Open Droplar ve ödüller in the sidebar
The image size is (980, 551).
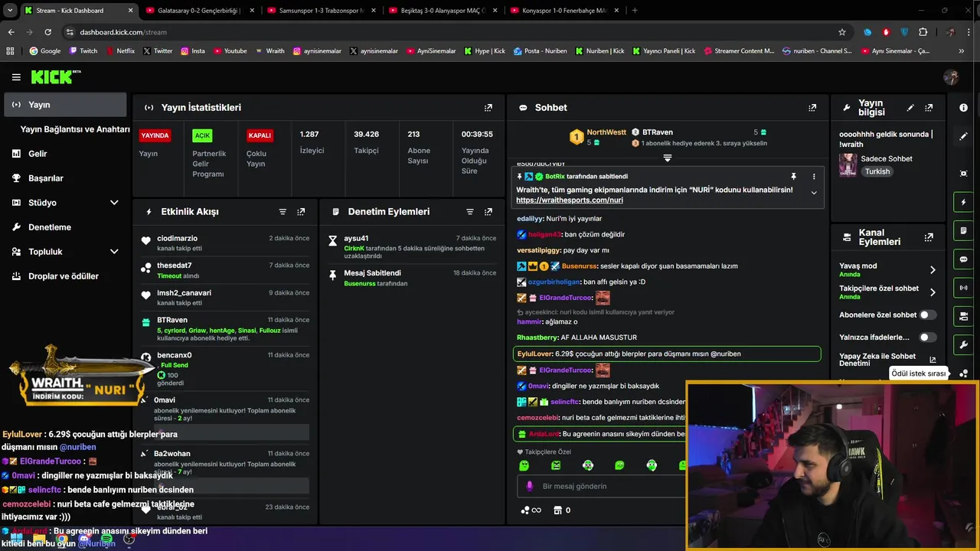click(x=65, y=276)
